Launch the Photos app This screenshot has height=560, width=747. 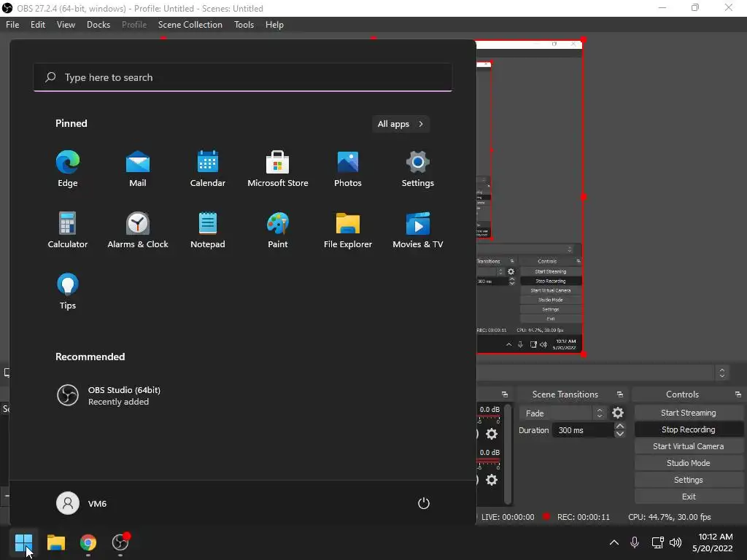pyautogui.click(x=348, y=169)
